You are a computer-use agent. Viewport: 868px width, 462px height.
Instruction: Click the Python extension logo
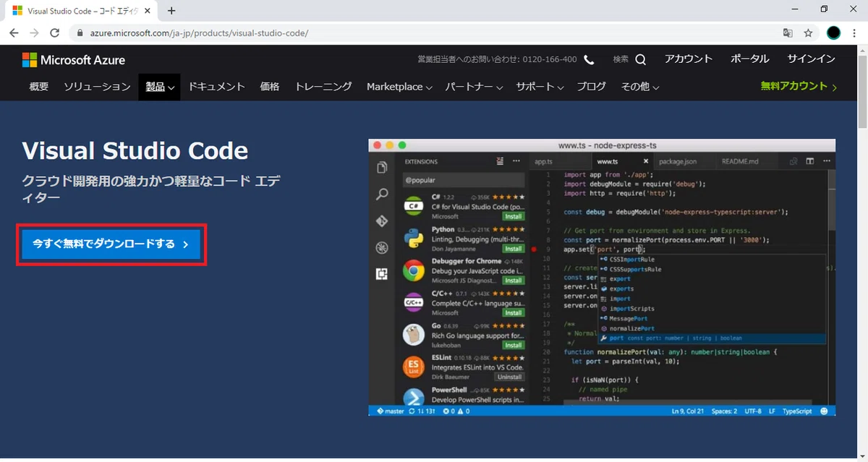pyautogui.click(x=414, y=238)
